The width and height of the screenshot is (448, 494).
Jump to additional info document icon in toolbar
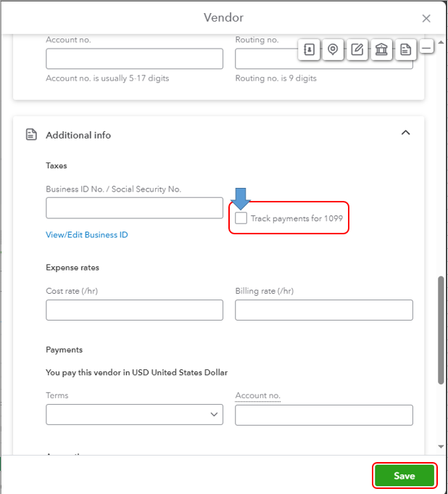click(x=405, y=49)
